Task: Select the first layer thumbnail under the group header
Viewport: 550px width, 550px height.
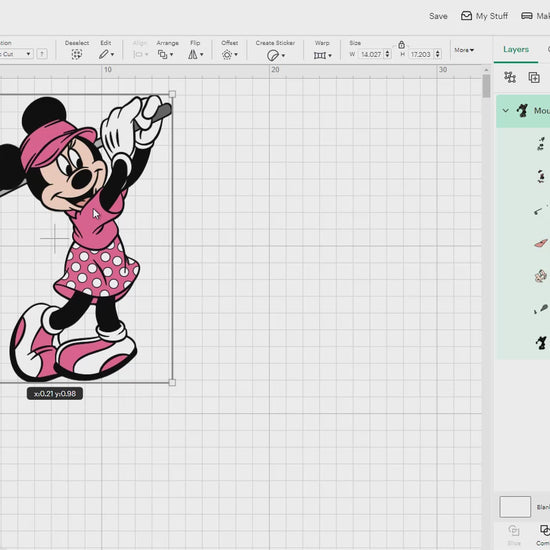Action: click(541, 143)
